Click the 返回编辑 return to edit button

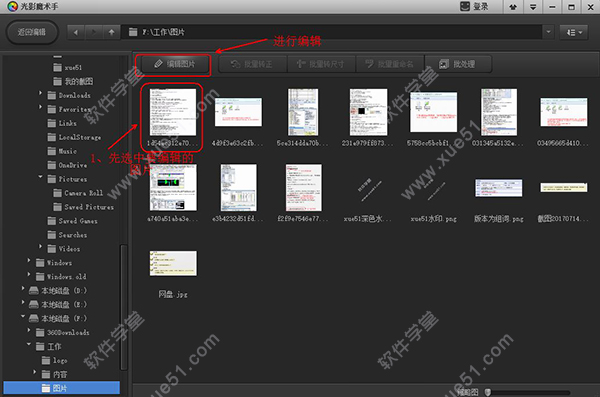(32, 32)
